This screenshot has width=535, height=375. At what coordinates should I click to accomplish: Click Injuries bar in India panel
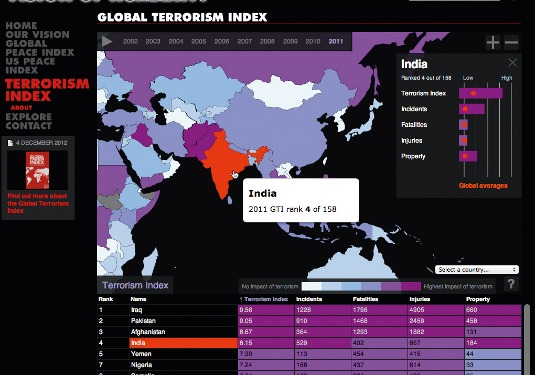tap(463, 141)
